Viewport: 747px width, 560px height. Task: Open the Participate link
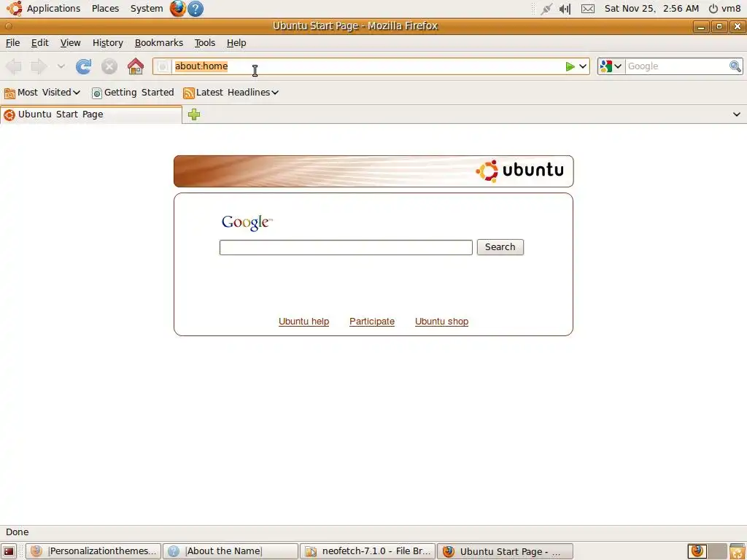tap(371, 322)
